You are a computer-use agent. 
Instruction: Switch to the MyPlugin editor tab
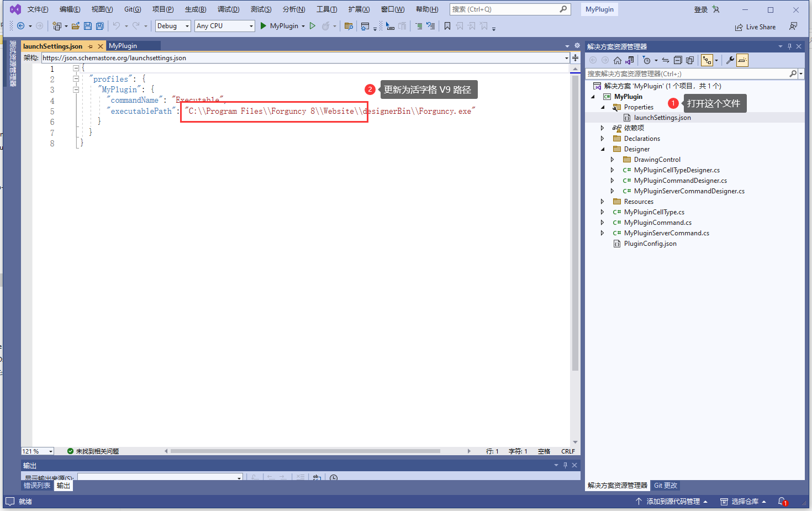pyautogui.click(x=123, y=46)
